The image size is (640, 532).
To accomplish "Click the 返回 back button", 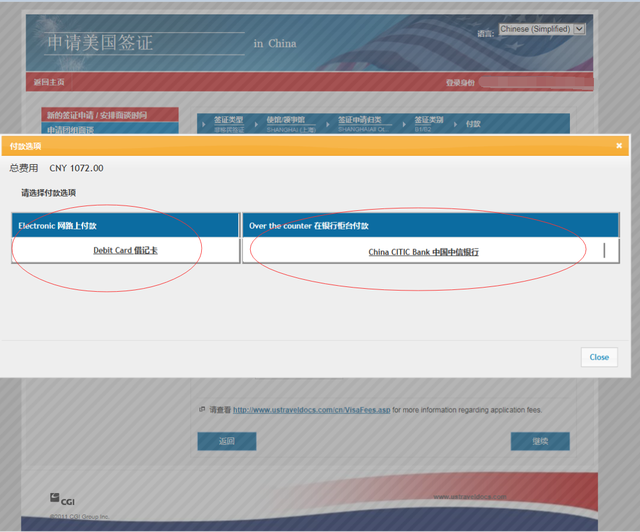I will 227,441.
